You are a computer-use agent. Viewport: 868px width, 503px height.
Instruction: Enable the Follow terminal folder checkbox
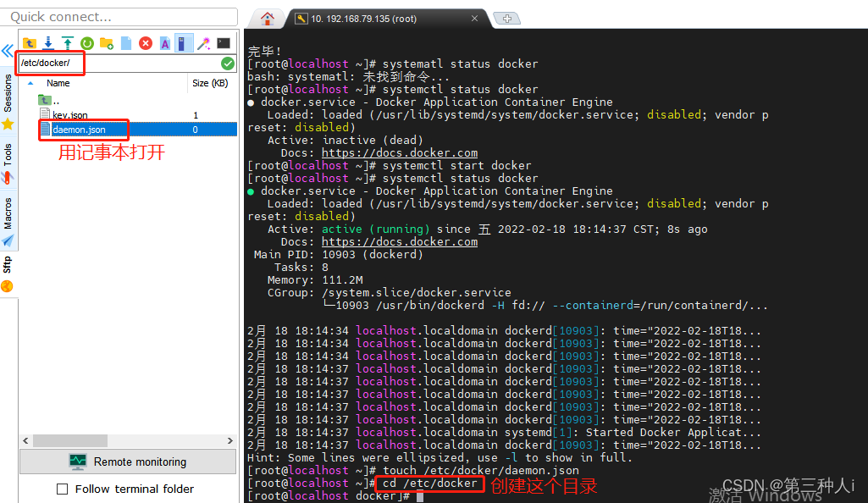click(x=63, y=489)
